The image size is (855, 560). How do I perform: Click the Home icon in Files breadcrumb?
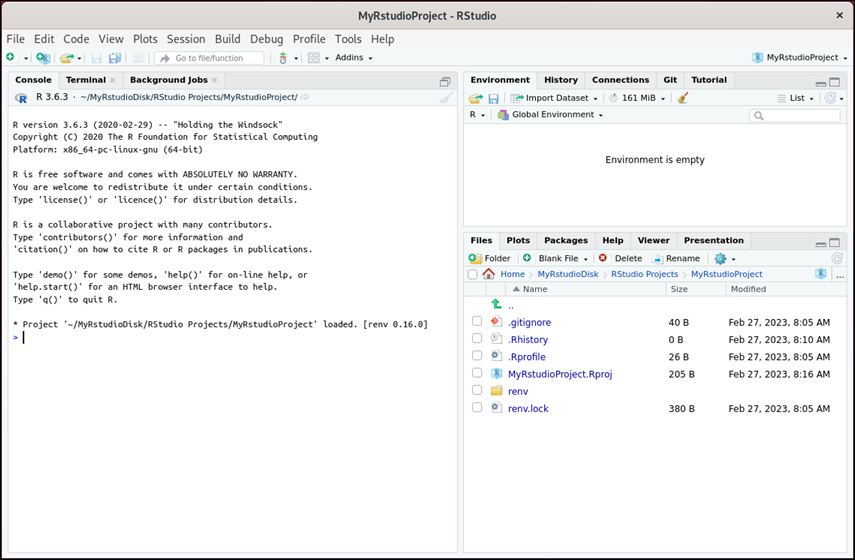489,274
